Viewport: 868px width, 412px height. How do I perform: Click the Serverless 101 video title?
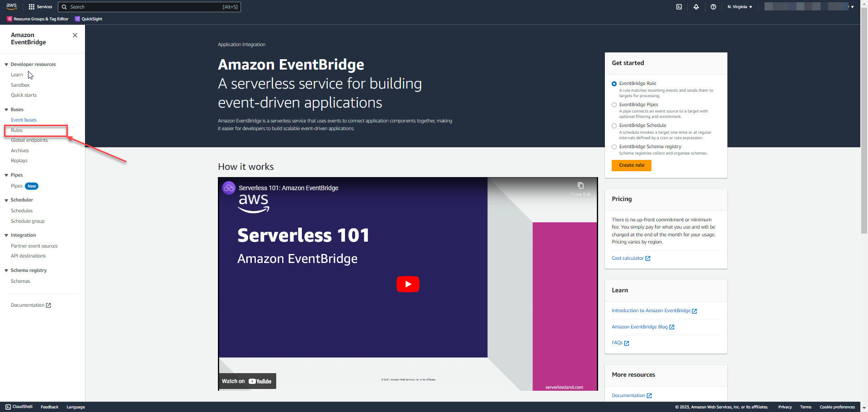pyautogui.click(x=288, y=188)
